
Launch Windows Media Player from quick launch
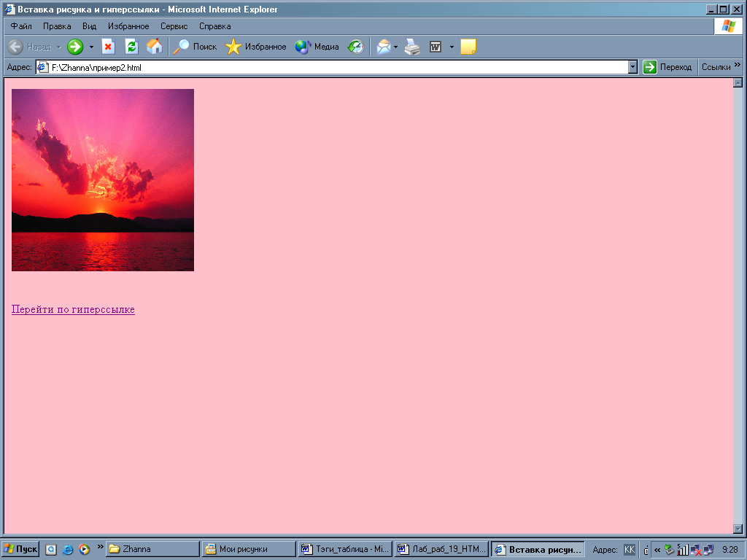(85, 550)
